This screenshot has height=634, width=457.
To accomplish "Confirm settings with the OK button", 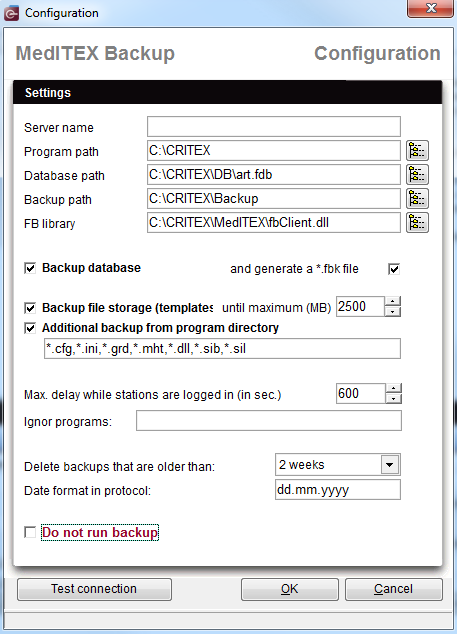I will coord(290,589).
